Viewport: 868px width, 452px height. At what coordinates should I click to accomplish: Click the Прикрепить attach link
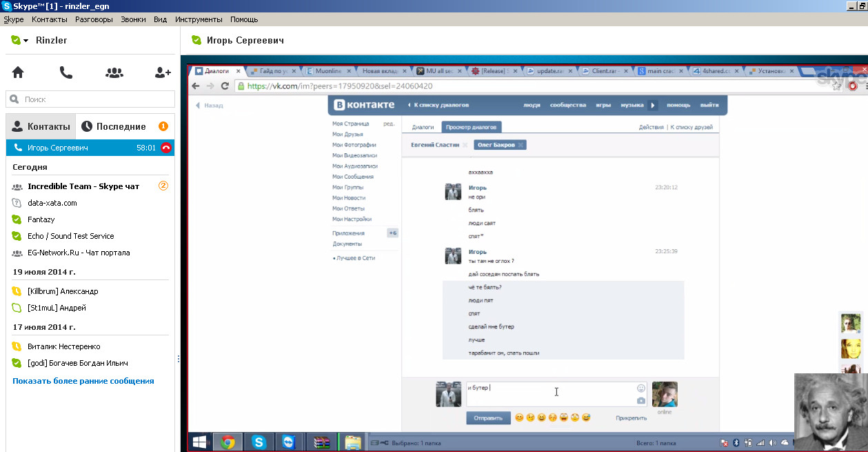coord(632,417)
